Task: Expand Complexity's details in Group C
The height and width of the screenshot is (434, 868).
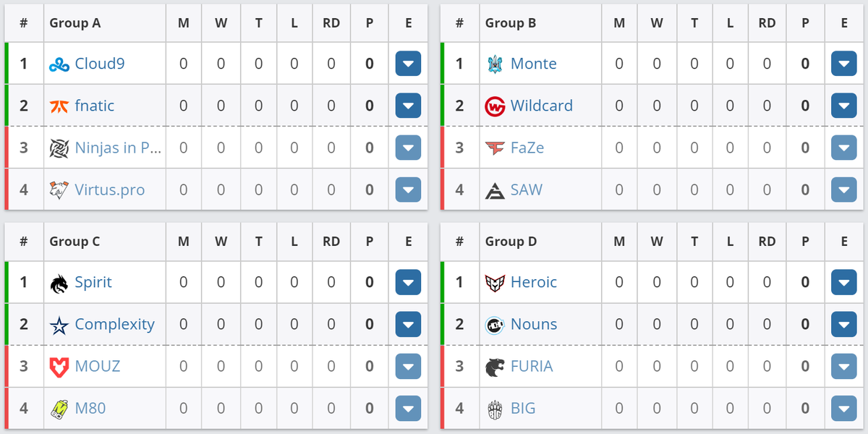Action: [408, 324]
